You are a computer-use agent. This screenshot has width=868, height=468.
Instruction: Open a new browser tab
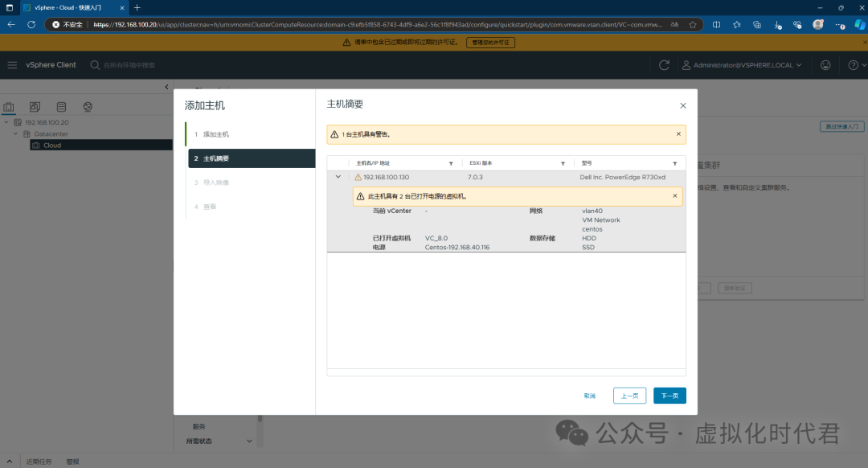pos(137,8)
